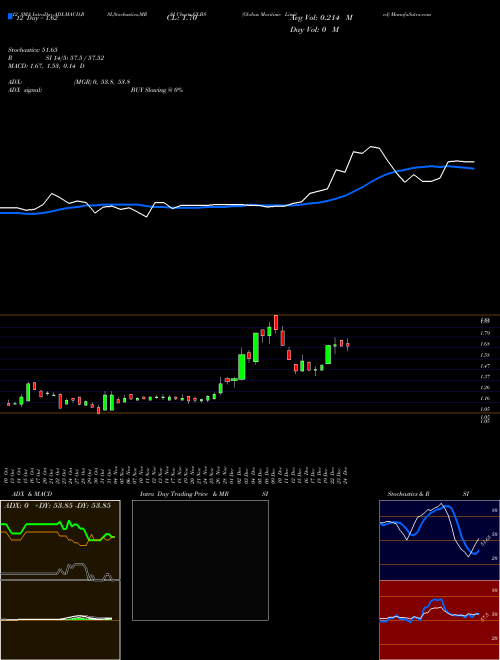This screenshot has width=500, height=660.
Task: Click the 1.47 price axis label
Action: click(485, 366)
